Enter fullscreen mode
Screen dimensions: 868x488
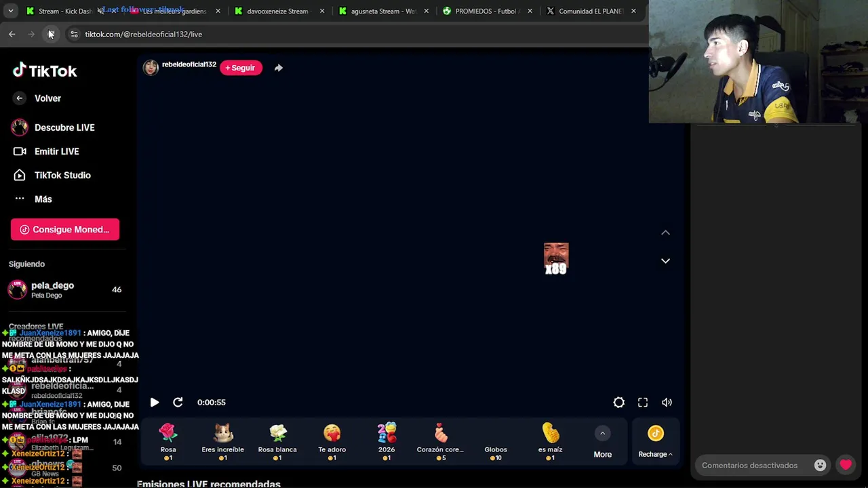point(643,403)
